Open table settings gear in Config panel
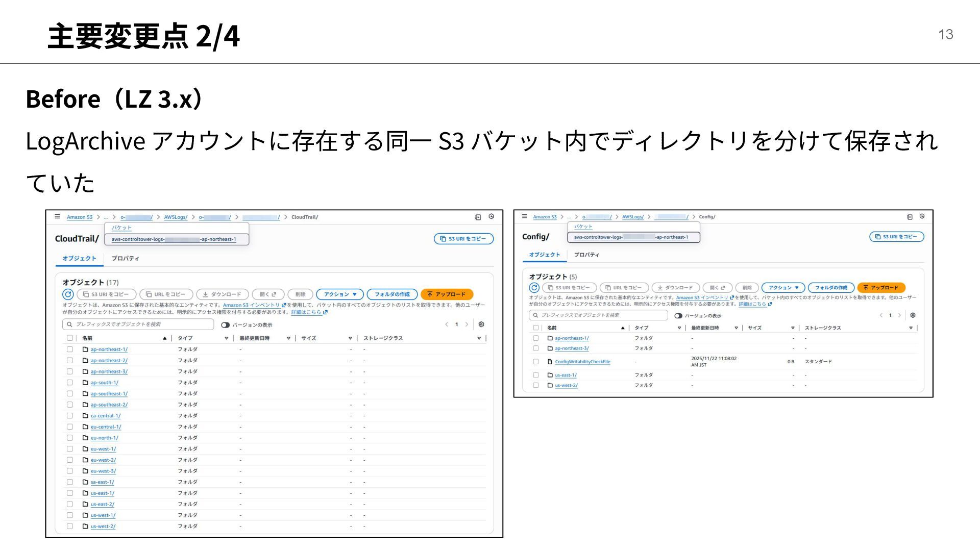Viewport: 980px width, 551px height. click(x=913, y=315)
